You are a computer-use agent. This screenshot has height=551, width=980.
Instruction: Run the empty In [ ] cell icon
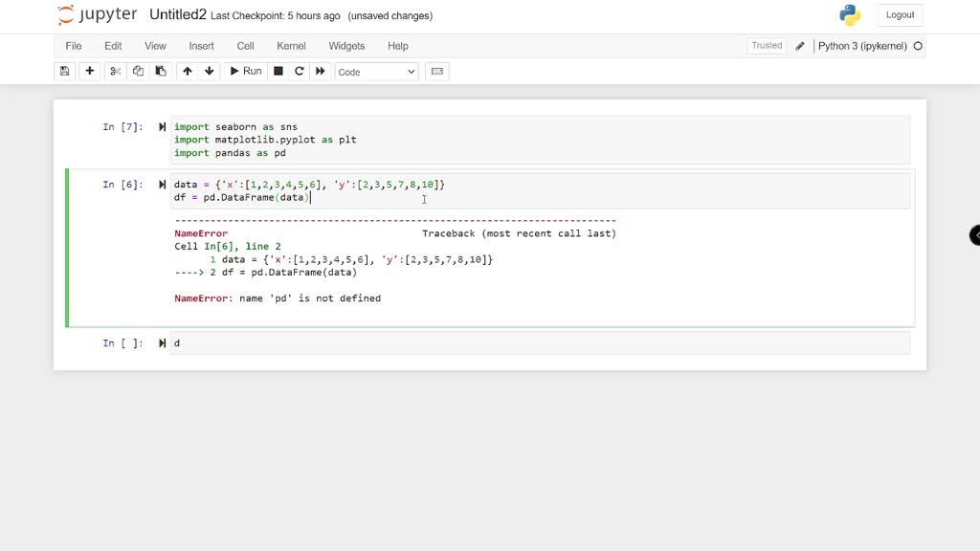pyautogui.click(x=162, y=343)
